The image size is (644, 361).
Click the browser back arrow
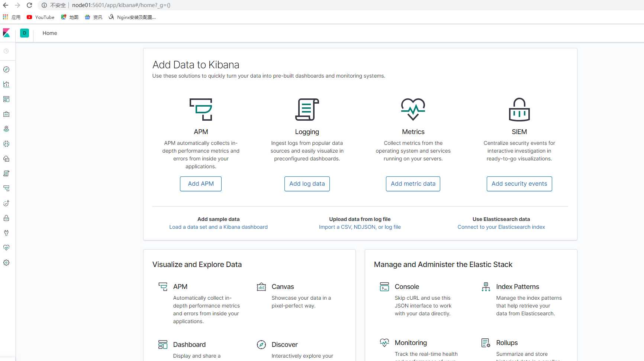coord(6,5)
